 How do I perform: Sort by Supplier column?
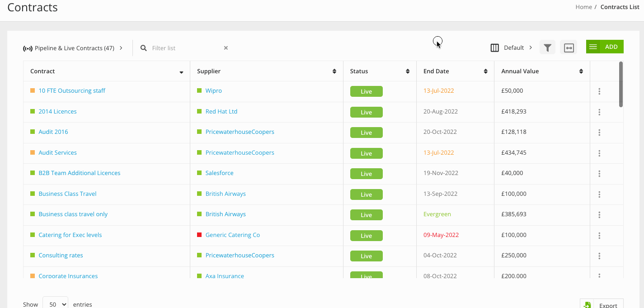pyautogui.click(x=334, y=71)
